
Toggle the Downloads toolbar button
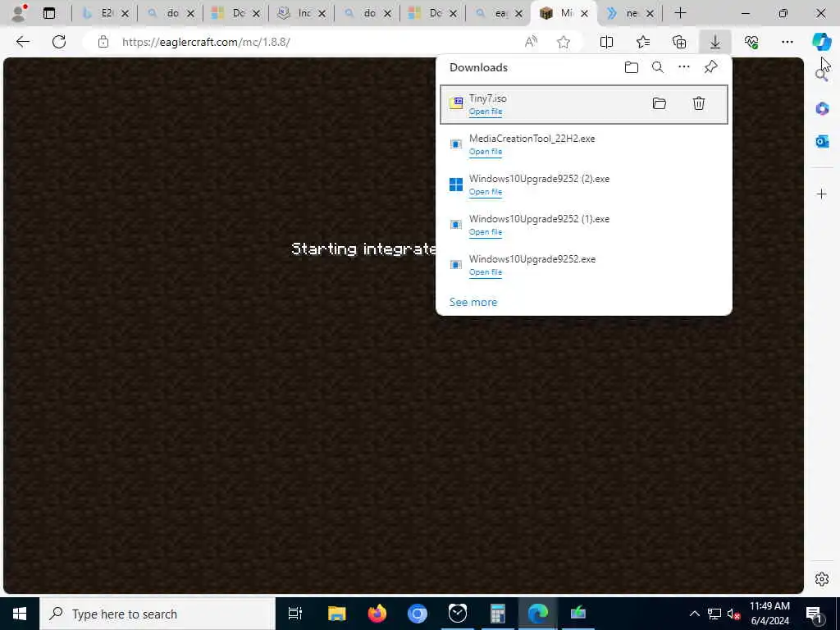tap(715, 42)
